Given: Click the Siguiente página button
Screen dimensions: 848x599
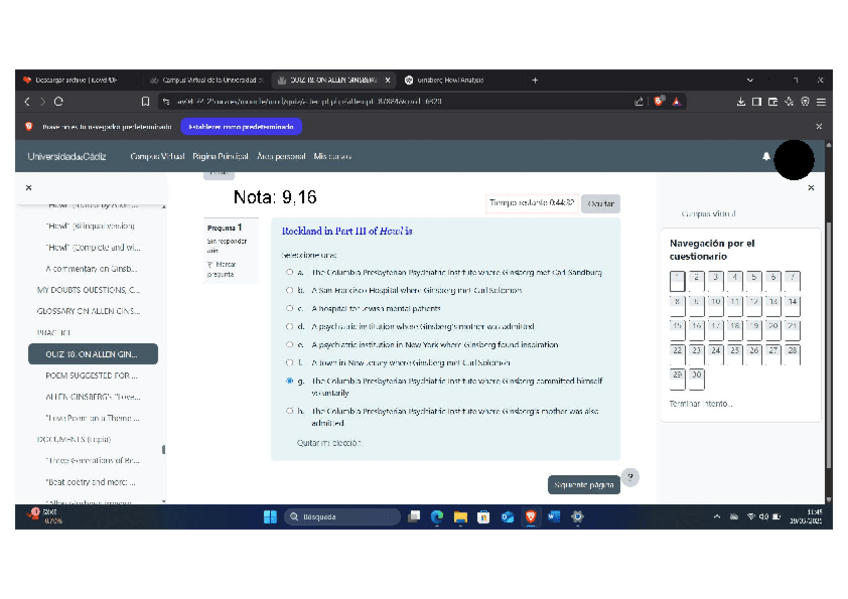Looking at the screenshot, I should tap(584, 485).
